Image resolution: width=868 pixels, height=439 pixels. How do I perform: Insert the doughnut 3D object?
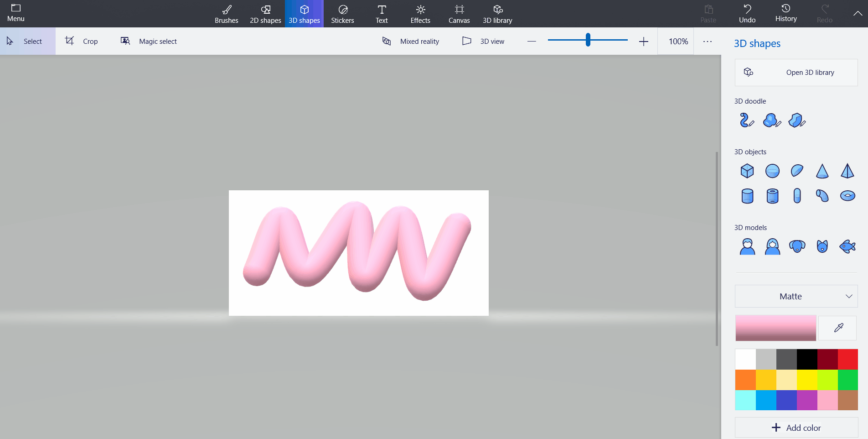tap(847, 196)
